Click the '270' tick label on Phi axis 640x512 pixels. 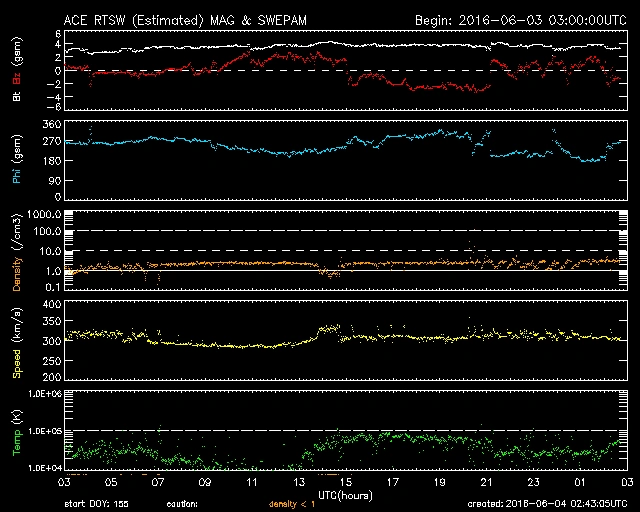[51, 141]
